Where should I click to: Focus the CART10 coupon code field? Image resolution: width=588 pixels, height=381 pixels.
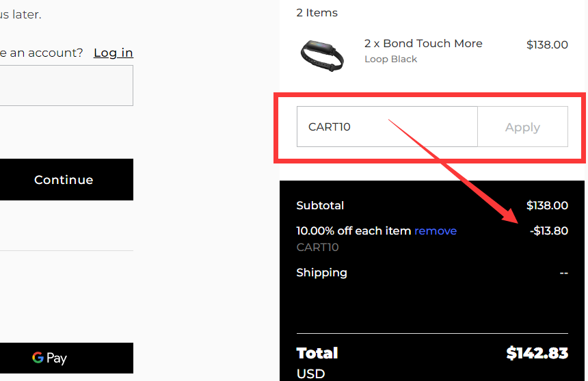[387, 127]
